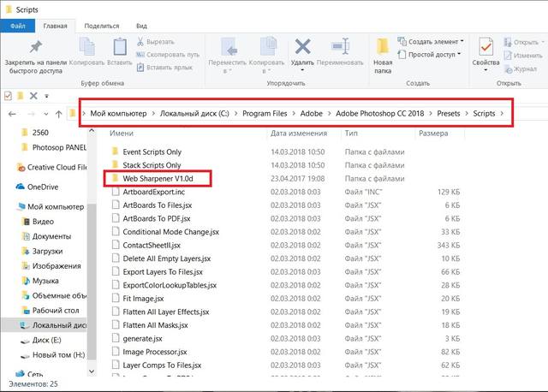Screen dimensions: 548x392
Task: Select the Web Sharpener V1.0d folder
Action: click(158, 179)
